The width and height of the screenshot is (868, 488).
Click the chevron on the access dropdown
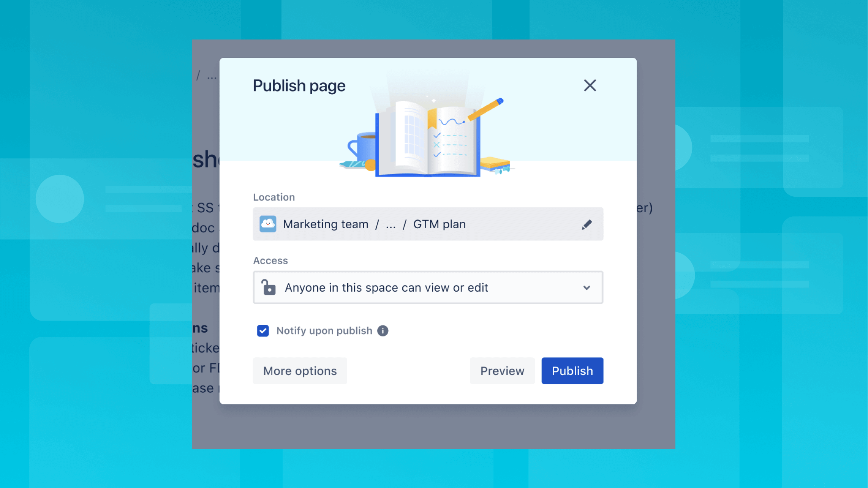(x=586, y=288)
